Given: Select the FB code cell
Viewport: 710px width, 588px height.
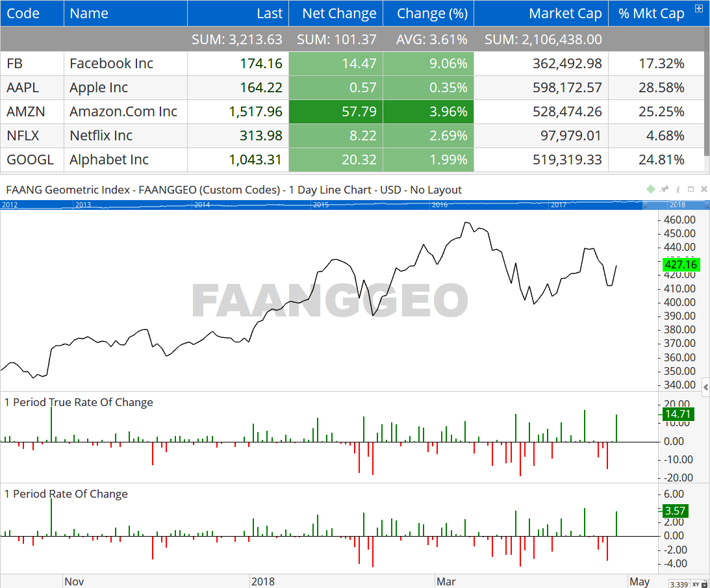Looking at the screenshot, I should [32, 64].
